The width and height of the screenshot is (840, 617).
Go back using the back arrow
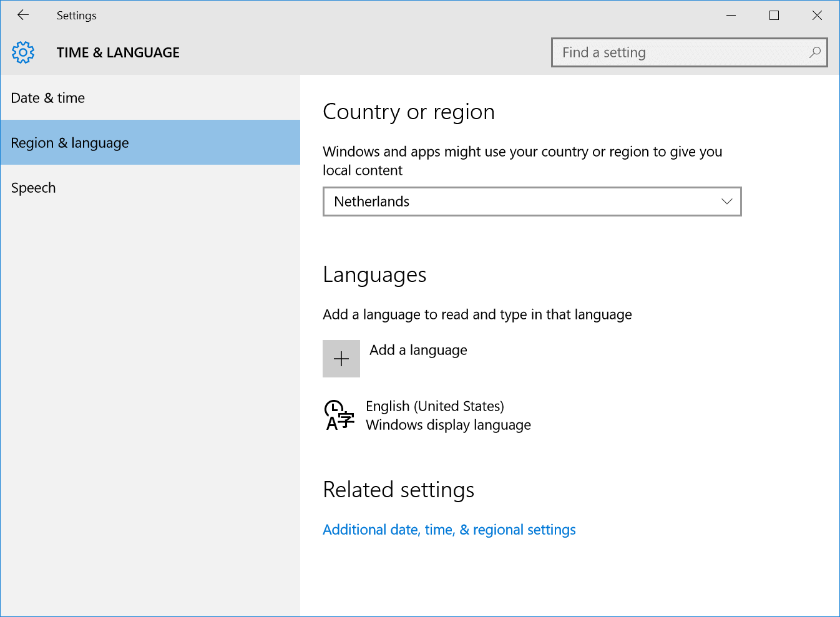coord(23,15)
